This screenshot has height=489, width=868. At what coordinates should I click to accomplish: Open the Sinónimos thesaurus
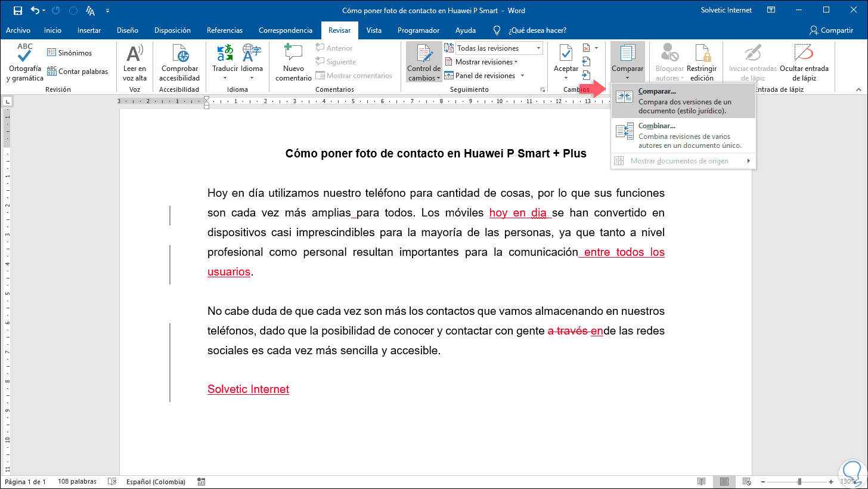[70, 53]
